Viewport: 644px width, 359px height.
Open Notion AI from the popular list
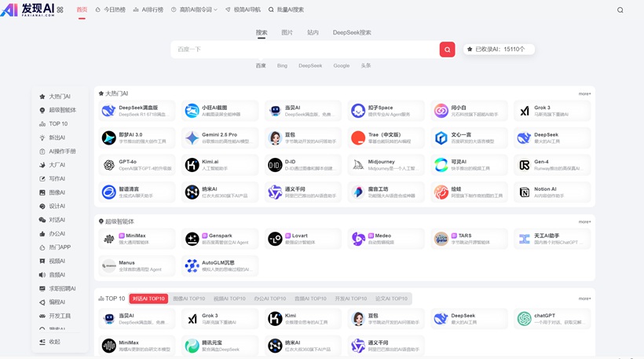coord(552,192)
